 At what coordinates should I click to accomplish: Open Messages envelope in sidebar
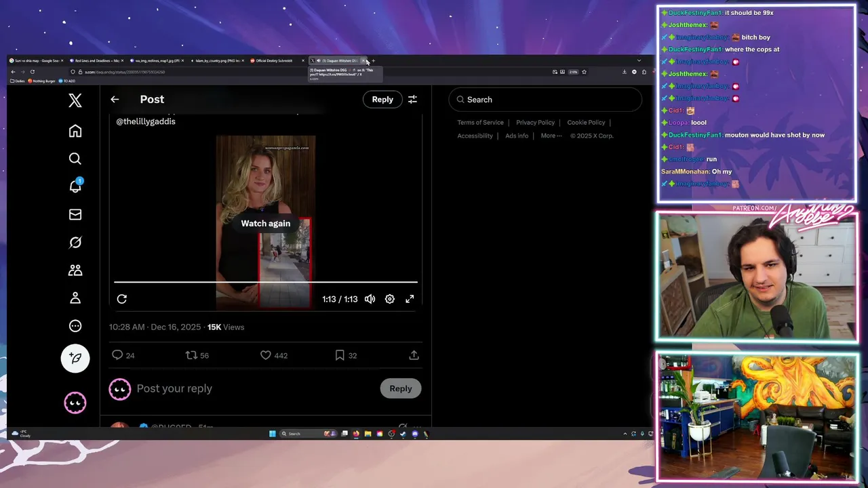[75, 214]
